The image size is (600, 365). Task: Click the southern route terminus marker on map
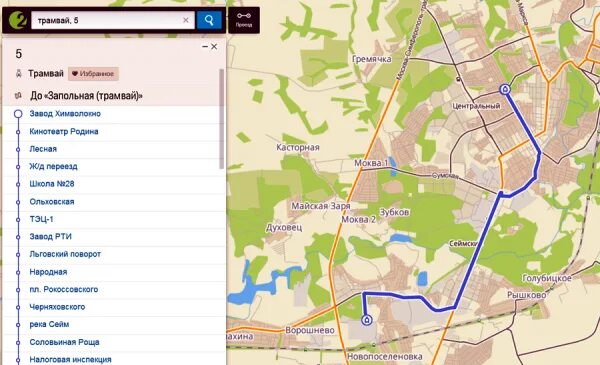[367, 320]
